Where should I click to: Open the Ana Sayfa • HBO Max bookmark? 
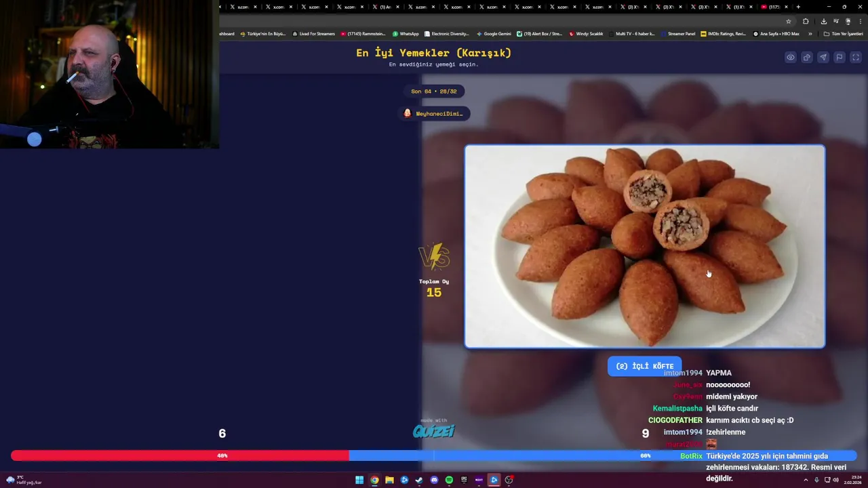click(x=776, y=34)
